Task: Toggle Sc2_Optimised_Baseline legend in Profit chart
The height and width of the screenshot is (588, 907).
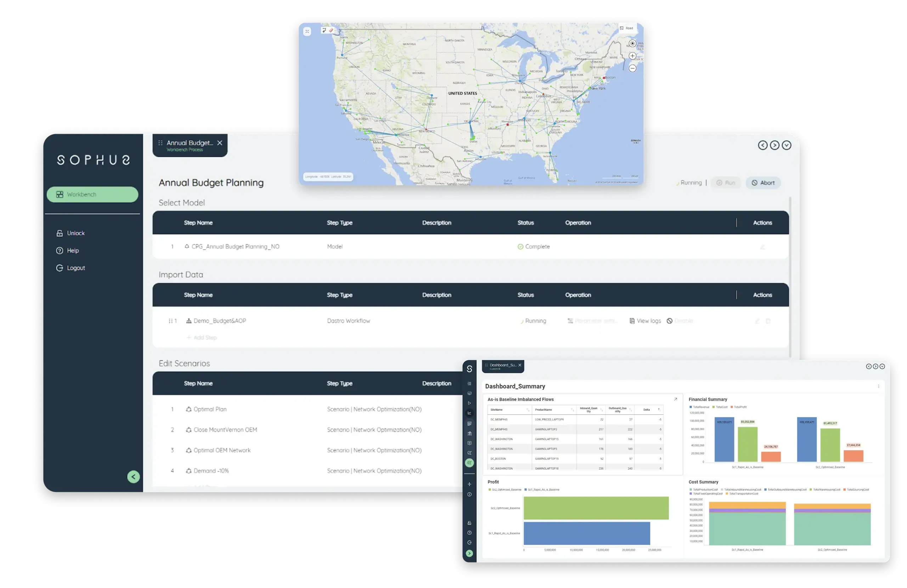Action: [x=505, y=490]
